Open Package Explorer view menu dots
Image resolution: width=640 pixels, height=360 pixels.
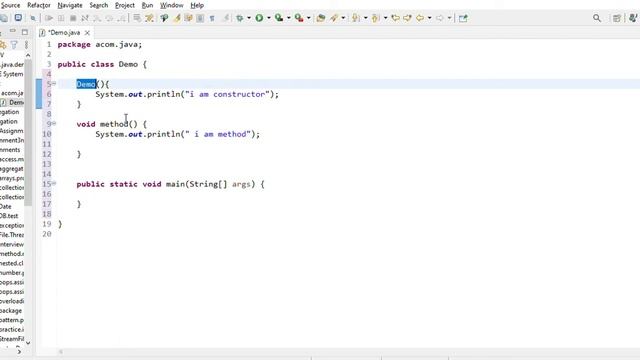[x=27, y=45]
